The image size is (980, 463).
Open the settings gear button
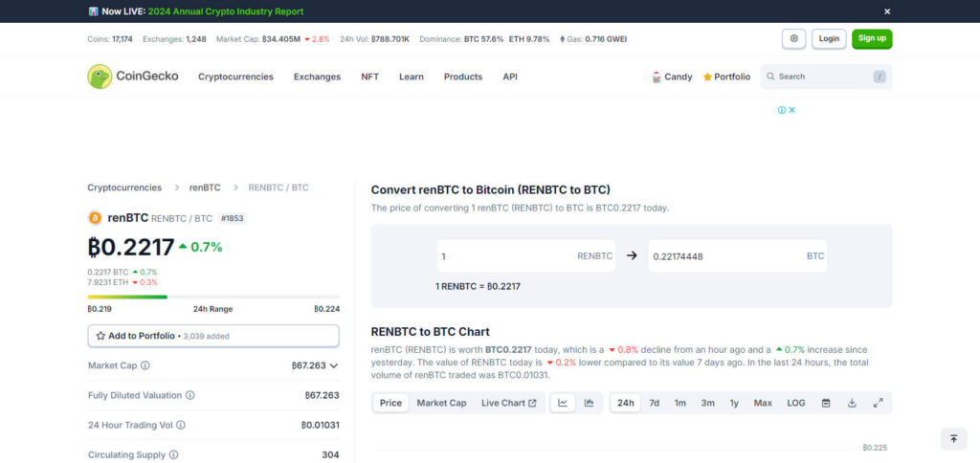pyautogui.click(x=793, y=38)
